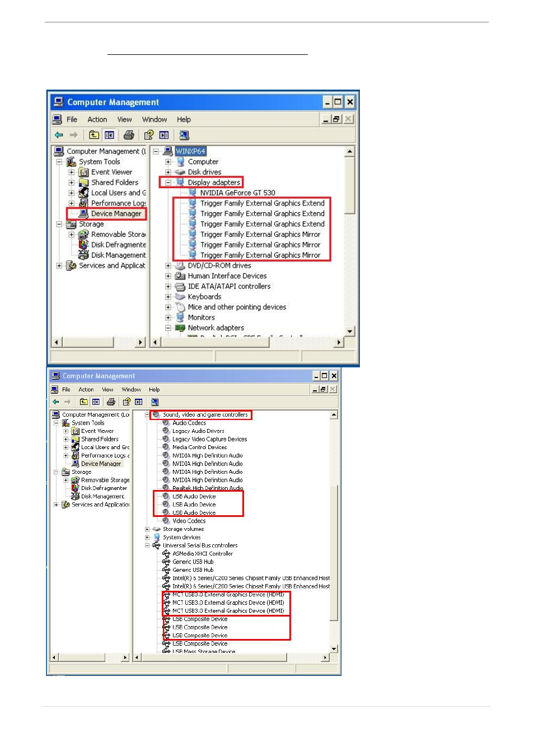Open the Help menu in the bottom window
The image size is (534, 756).
(154, 389)
